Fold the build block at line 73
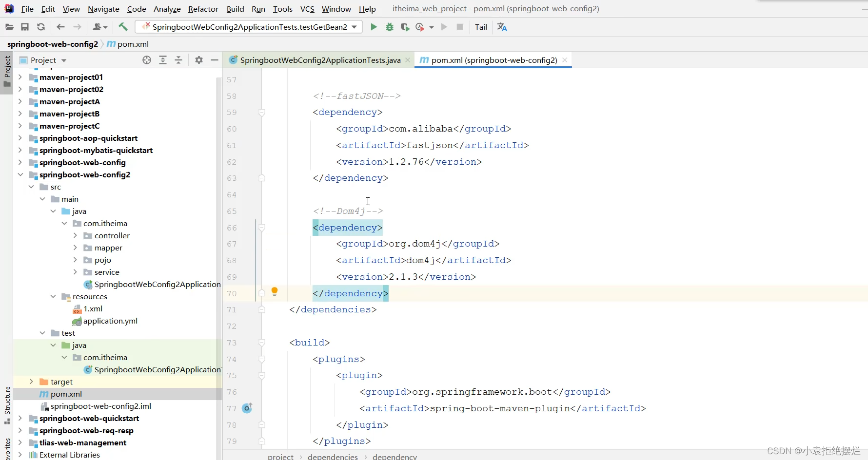The image size is (868, 460). 262,343
